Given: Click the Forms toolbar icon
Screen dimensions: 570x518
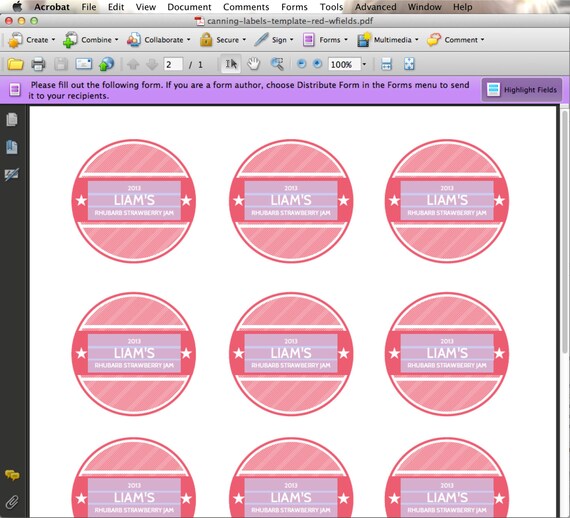Looking at the screenshot, I should coord(308,40).
